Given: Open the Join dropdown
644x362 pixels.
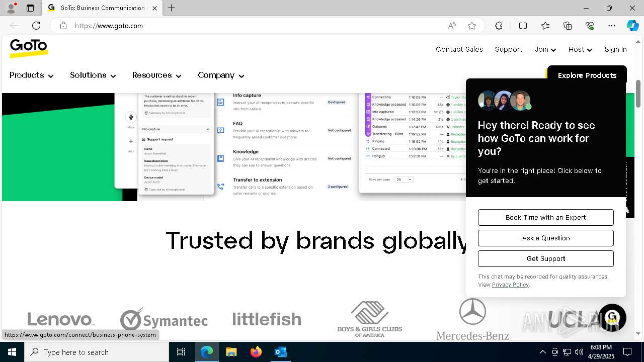Looking at the screenshot, I should tap(545, 49).
